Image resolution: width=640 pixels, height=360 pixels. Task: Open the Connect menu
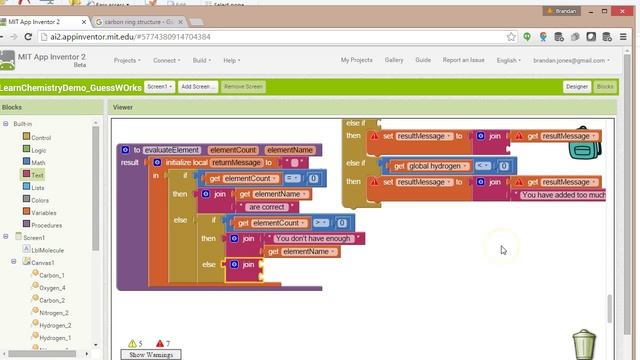click(167, 60)
